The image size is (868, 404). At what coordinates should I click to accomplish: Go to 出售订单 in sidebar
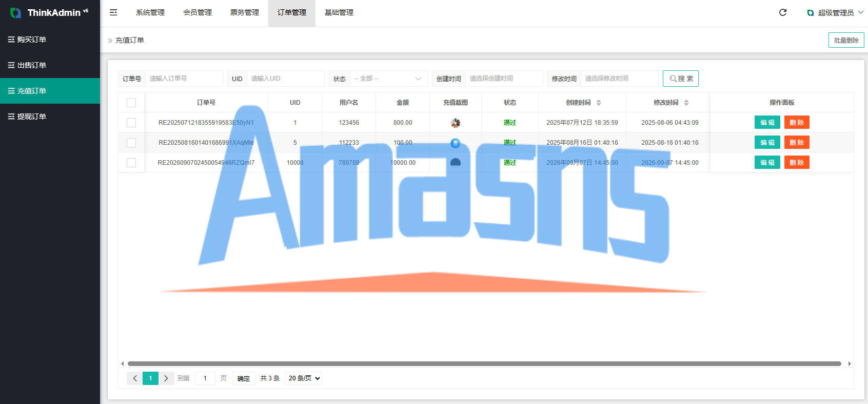[50, 65]
